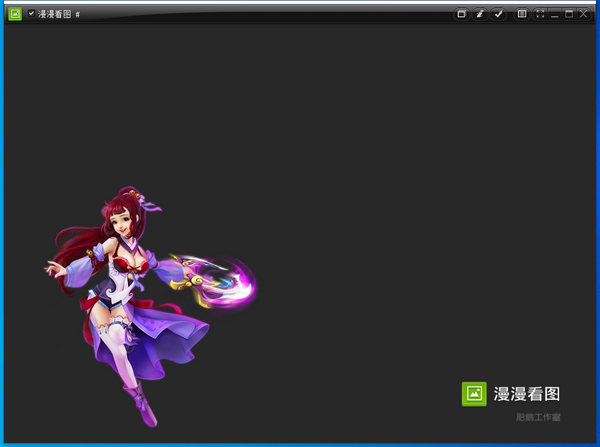Click the large 漫漫看图 watermark text
600x447 pixels.
[527, 394]
